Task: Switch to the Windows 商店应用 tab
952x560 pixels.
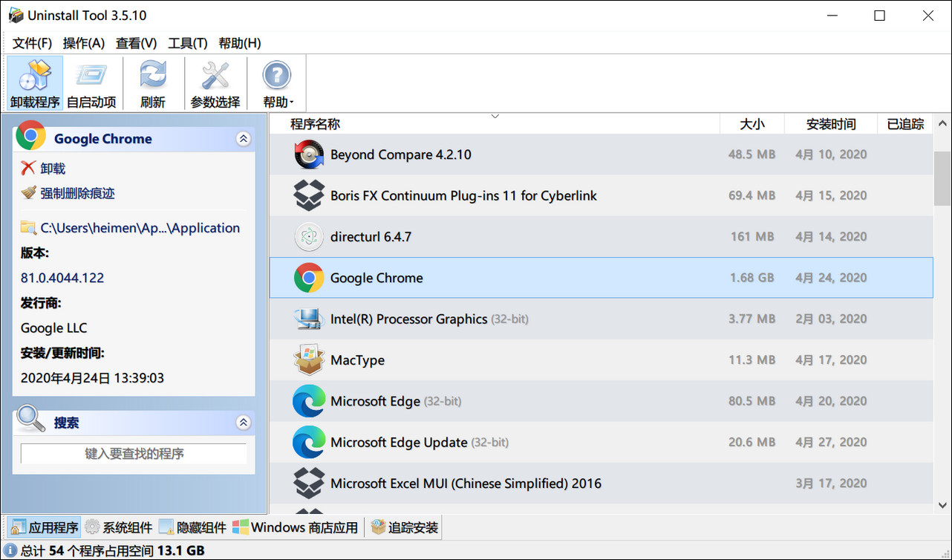Action: coord(296,527)
